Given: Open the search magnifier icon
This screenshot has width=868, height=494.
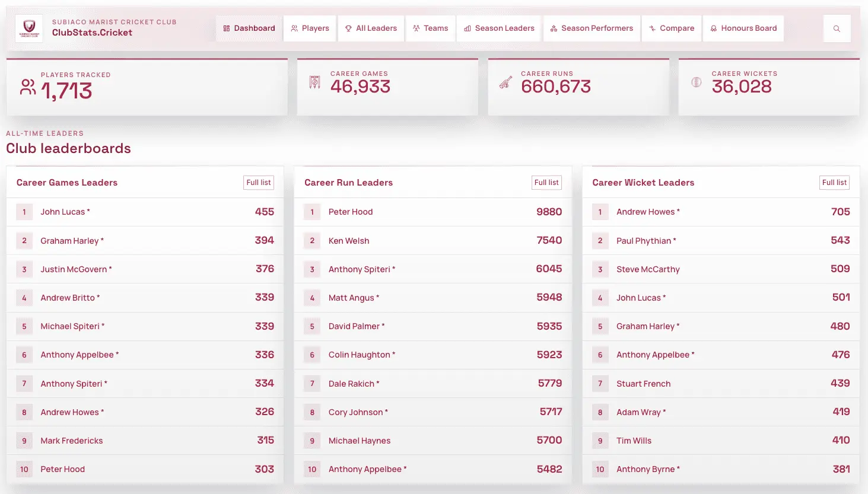Looking at the screenshot, I should [x=837, y=28].
